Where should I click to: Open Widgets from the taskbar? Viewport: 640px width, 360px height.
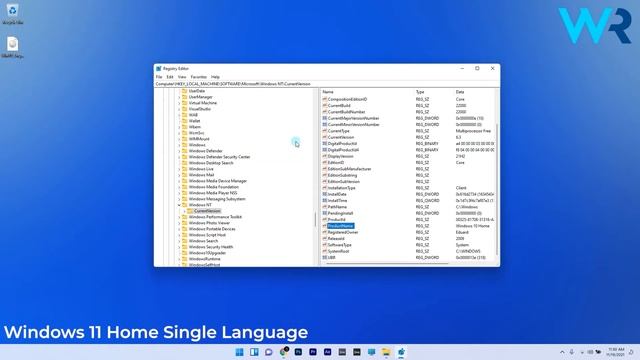point(254,352)
